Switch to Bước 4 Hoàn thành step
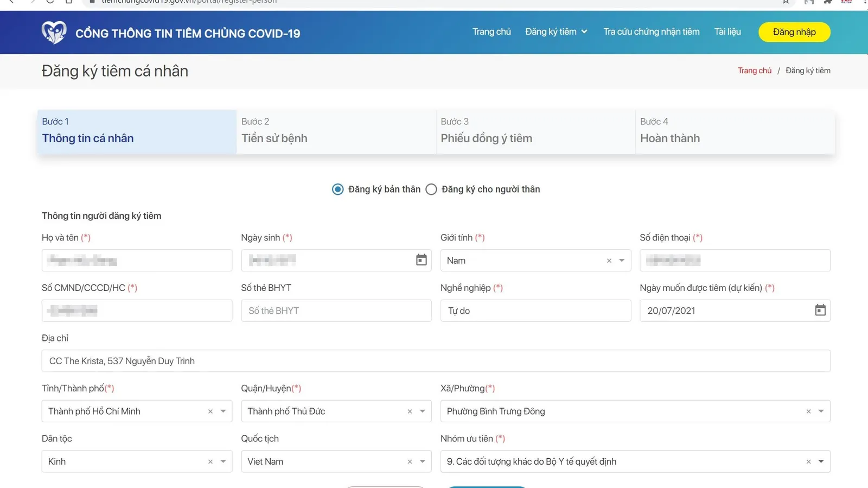Viewport: 868px width, 488px height. pyautogui.click(x=735, y=132)
